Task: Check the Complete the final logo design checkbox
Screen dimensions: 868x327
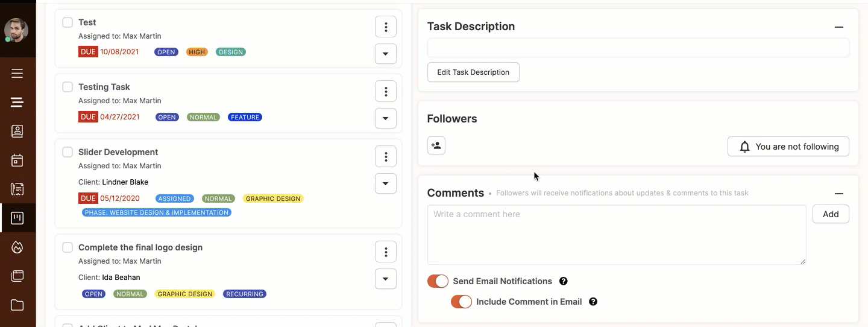Action: point(68,247)
